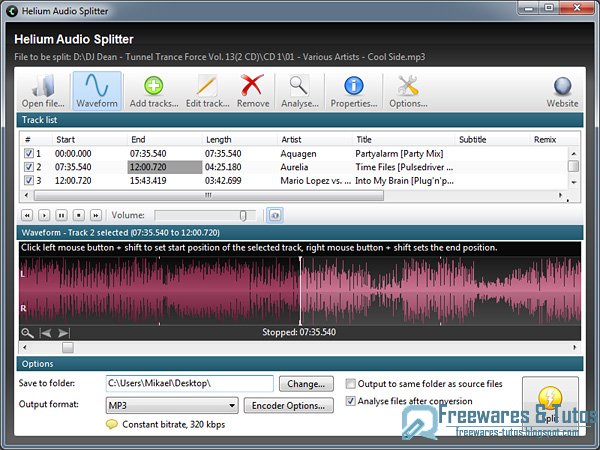Screen dimensions: 600x450
Task: Click start time 00:00.000 of track 1
Action: [x=73, y=154]
